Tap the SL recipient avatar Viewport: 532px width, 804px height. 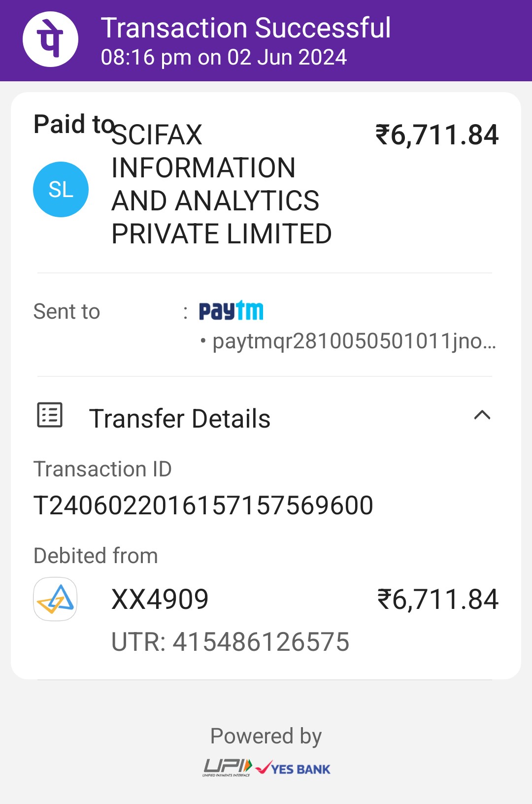click(61, 189)
